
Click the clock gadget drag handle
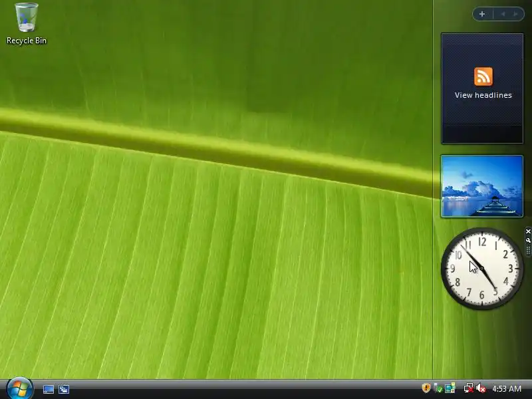coord(528,251)
